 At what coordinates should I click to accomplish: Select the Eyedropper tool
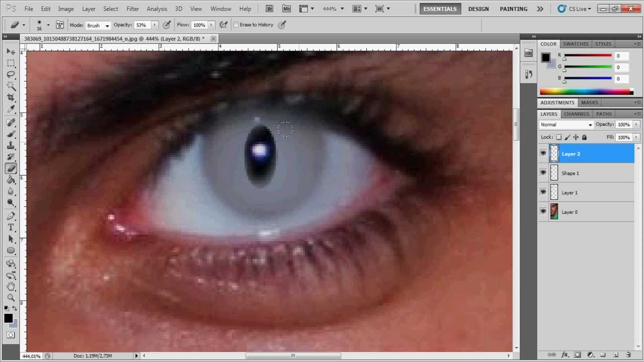(x=11, y=109)
